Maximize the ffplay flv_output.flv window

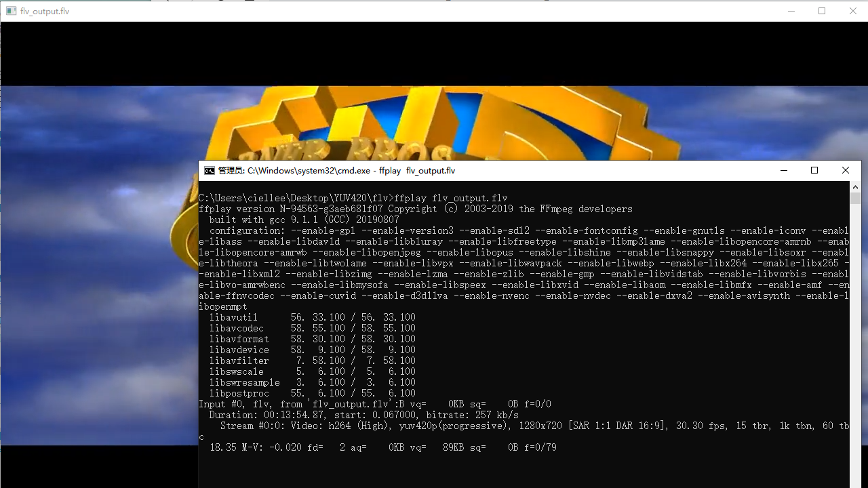pyautogui.click(x=822, y=11)
